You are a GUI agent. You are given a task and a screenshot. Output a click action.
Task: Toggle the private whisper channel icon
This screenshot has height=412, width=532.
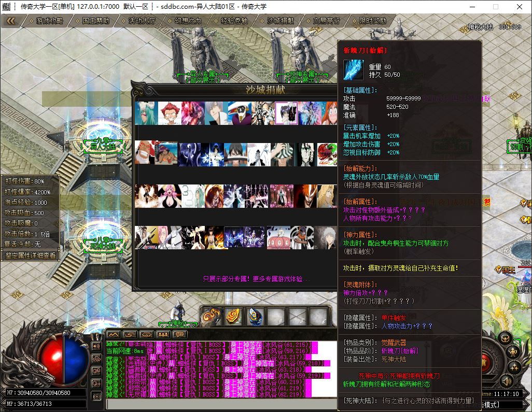point(96,383)
